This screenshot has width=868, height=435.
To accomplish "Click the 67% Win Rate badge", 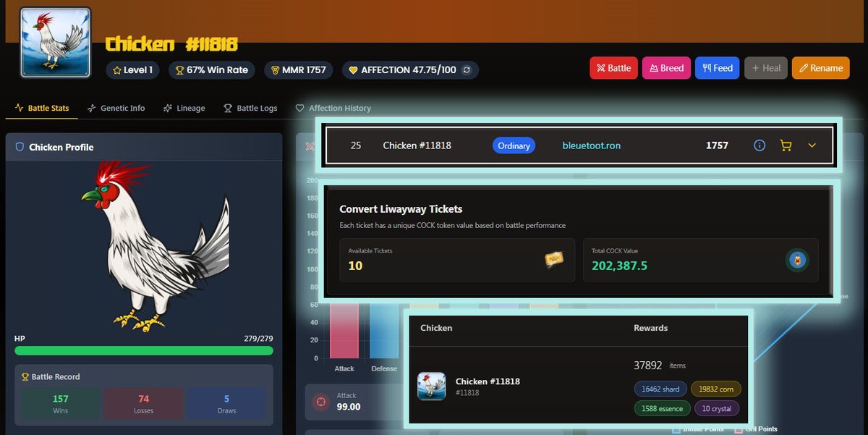I will point(212,70).
